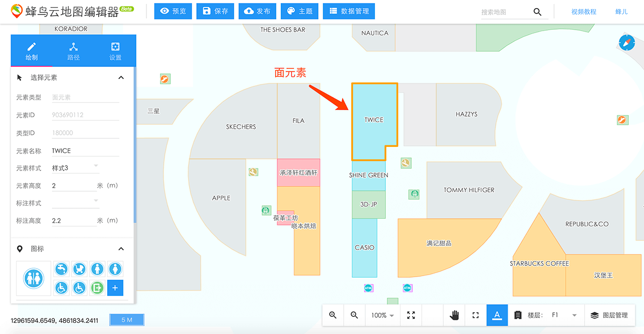Screen dimensions: 644x334
Task: Select the men's restroom icon
Action: click(97, 269)
